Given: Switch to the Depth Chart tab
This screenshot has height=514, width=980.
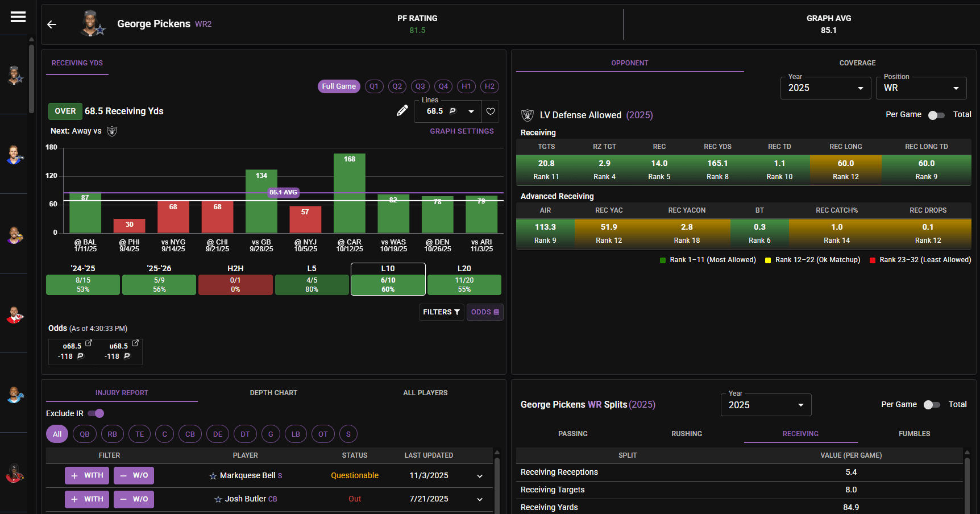Looking at the screenshot, I should click(273, 392).
